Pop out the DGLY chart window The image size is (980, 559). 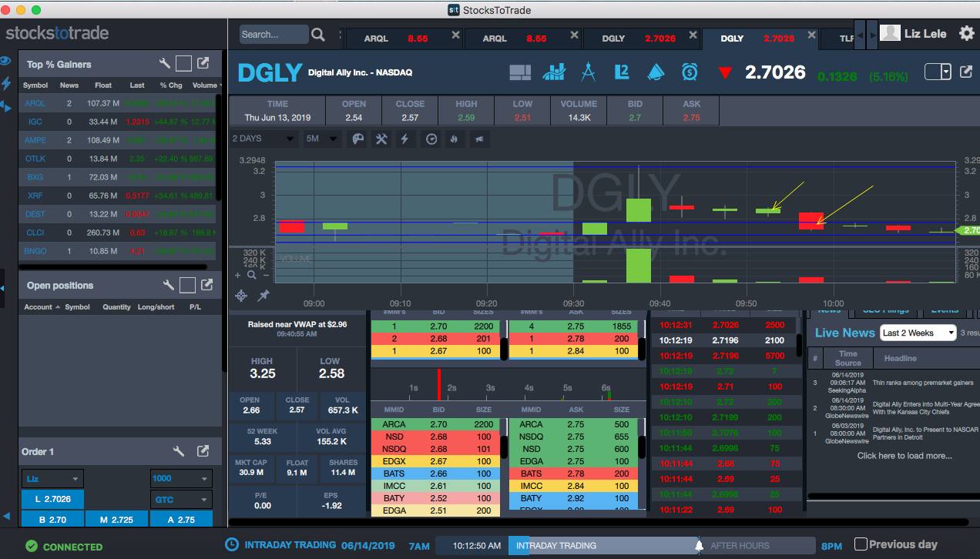click(x=966, y=72)
